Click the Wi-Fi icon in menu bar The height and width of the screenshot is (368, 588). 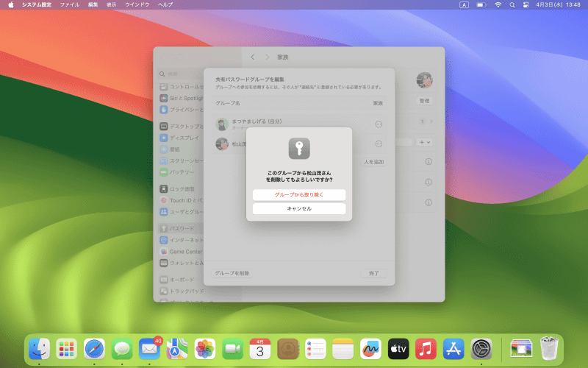pos(498,4)
